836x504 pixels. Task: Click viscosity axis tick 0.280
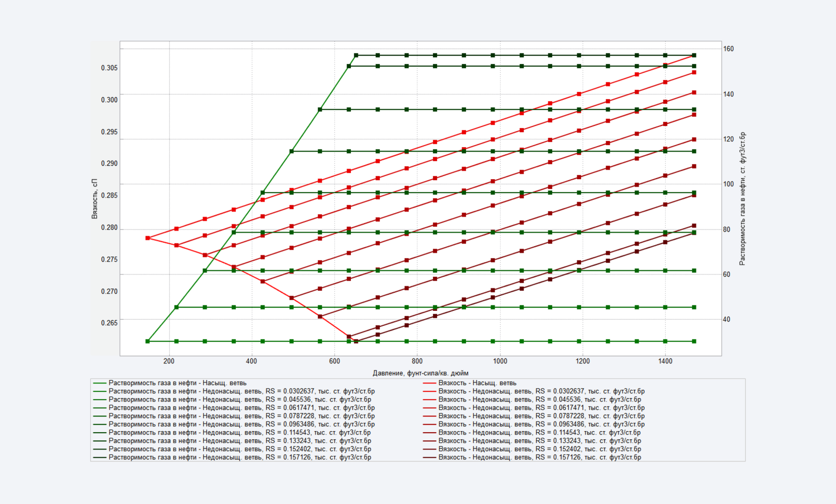tap(109, 227)
